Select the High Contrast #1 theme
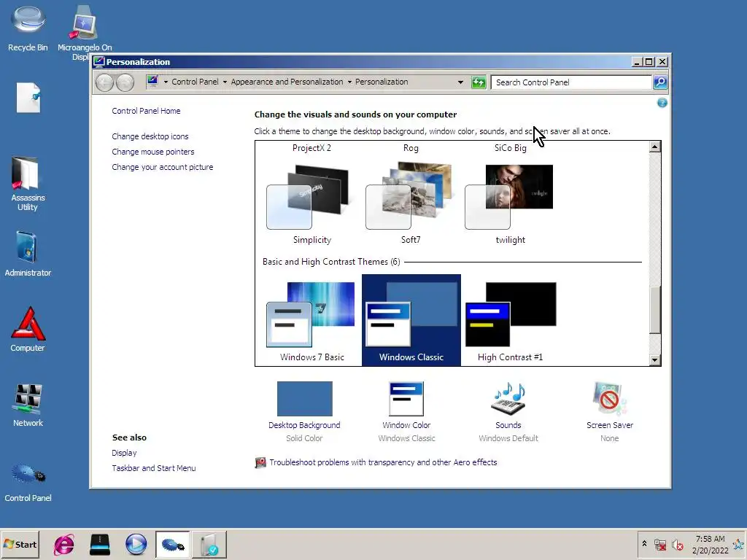The image size is (747, 560). pyautogui.click(x=510, y=322)
